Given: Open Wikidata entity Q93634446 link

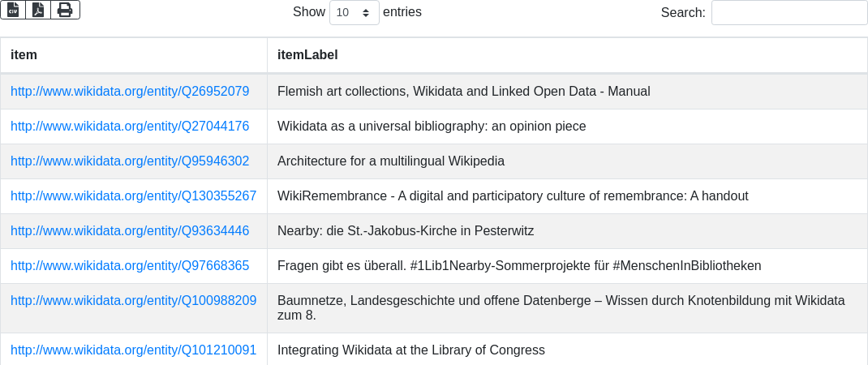Looking at the screenshot, I should click(x=130, y=231).
